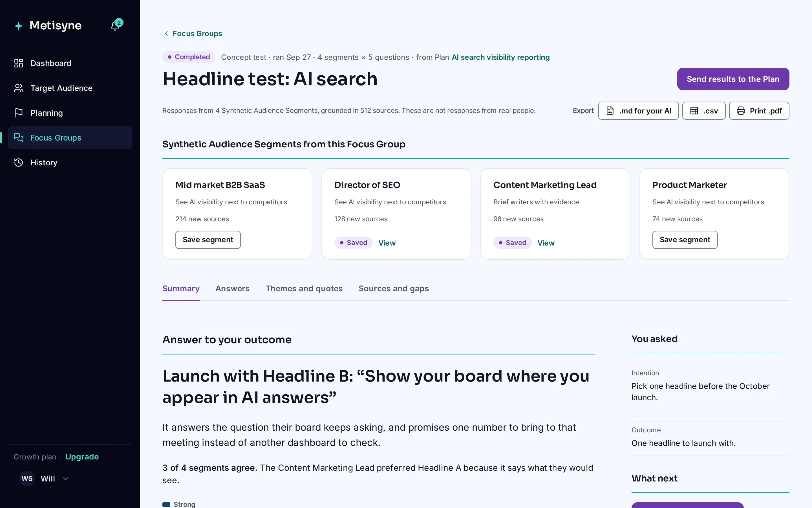Switch to the Answers tab
The image size is (812, 508).
pyautogui.click(x=233, y=289)
